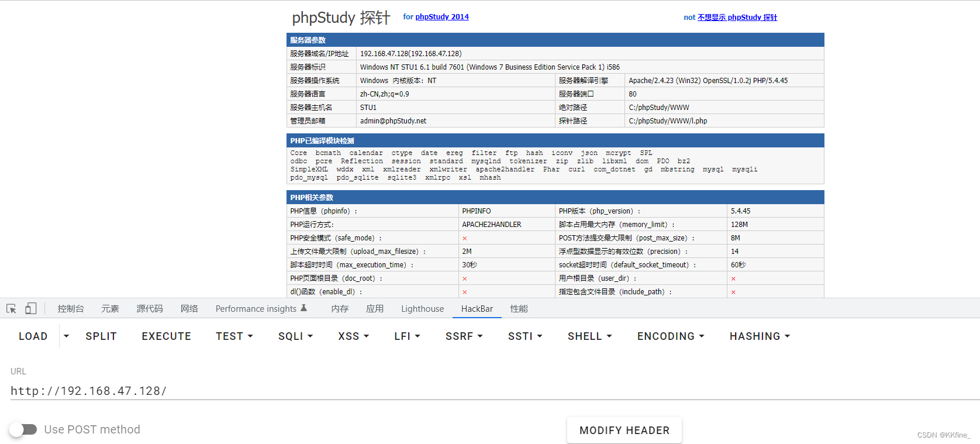Open the LOAD dropdown arrow
The width and height of the screenshot is (980, 444).
[x=66, y=336]
